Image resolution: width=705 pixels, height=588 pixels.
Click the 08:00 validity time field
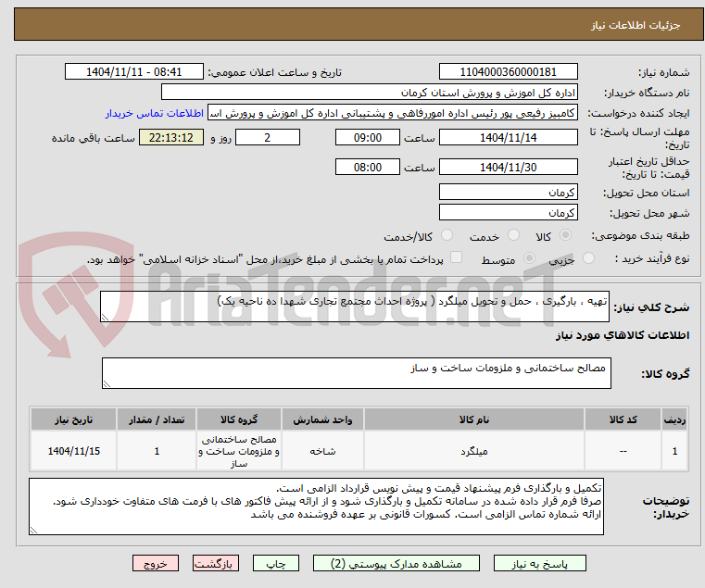coord(368,167)
